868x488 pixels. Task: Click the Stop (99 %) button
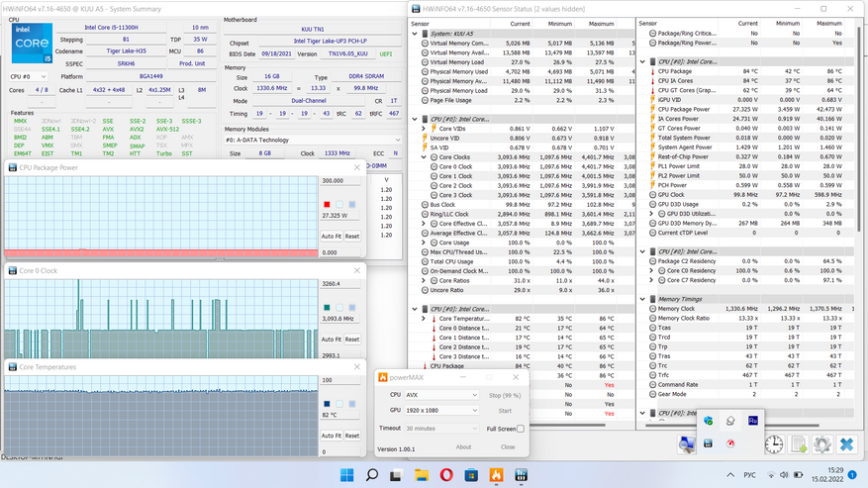click(505, 394)
